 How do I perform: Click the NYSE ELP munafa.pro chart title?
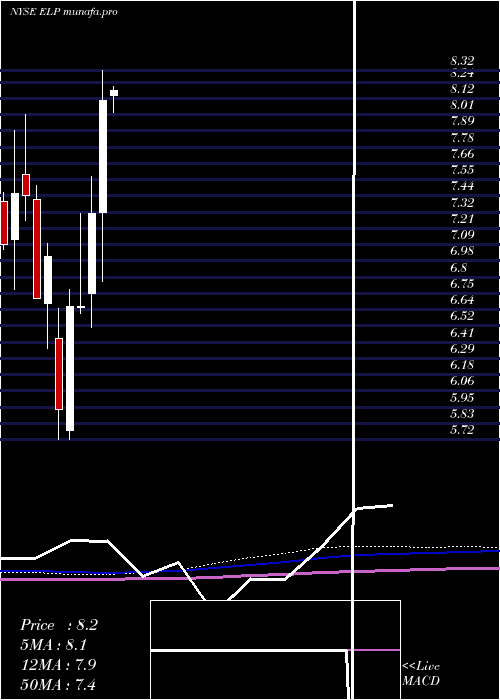click(x=64, y=12)
